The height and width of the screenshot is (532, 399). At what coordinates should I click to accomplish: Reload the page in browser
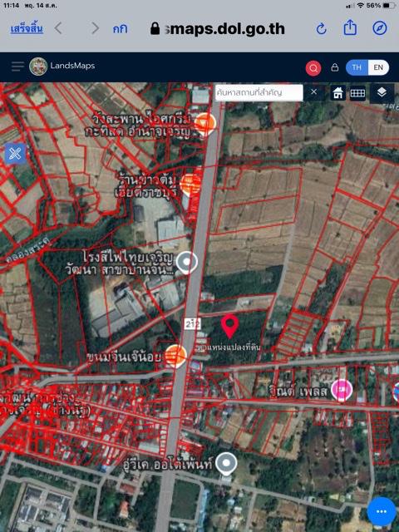(x=321, y=29)
